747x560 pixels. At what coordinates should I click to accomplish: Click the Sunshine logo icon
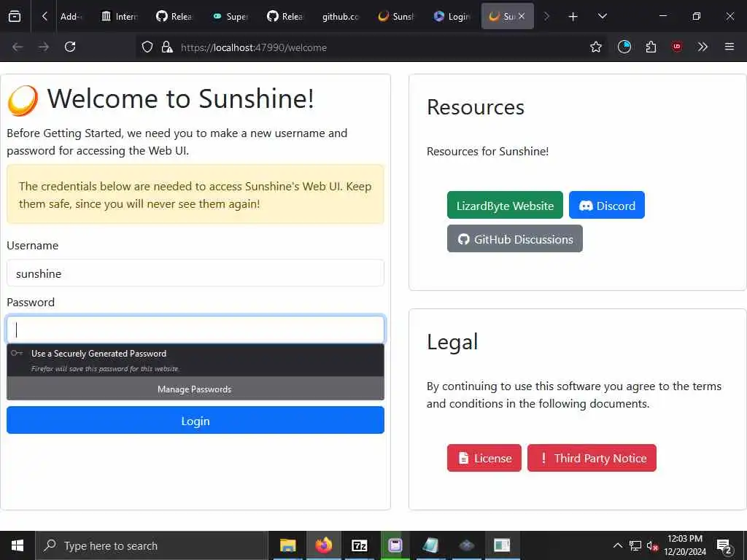pyautogui.click(x=23, y=101)
